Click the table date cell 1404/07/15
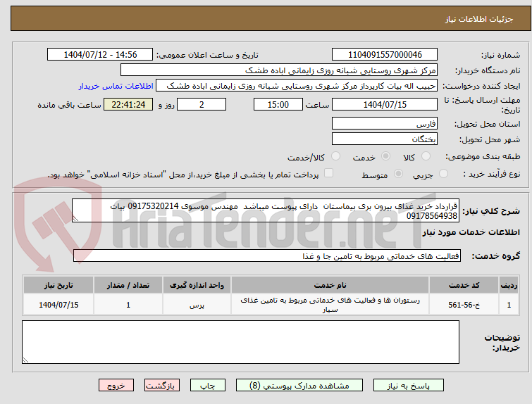The height and width of the screenshot is (404, 532). pos(58,305)
